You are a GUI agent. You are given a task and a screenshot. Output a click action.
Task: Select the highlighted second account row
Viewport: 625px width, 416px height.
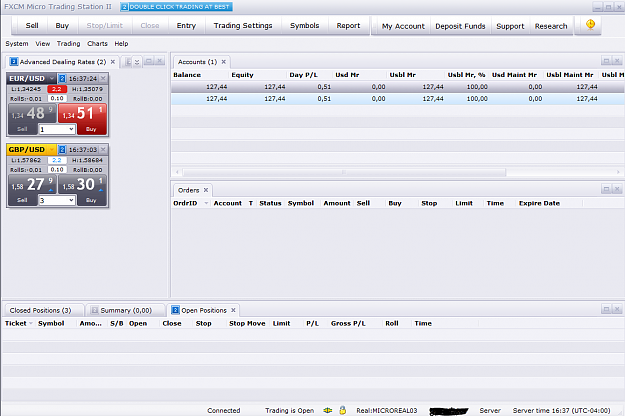(x=398, y=99)
